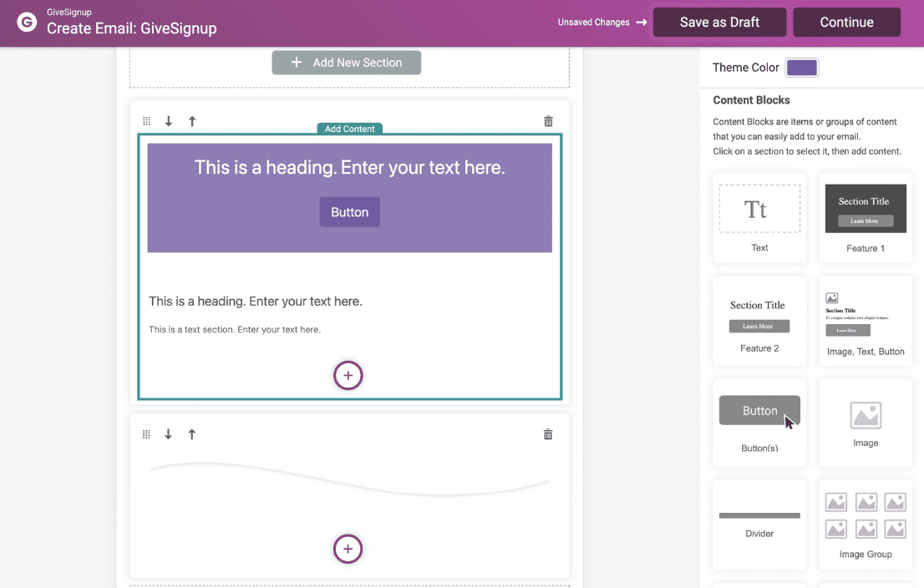Click the 'Create Email: GiveSignup' title
Image resolution: width=924 pixels, height=588 pixels.
[x=131, y=28]
